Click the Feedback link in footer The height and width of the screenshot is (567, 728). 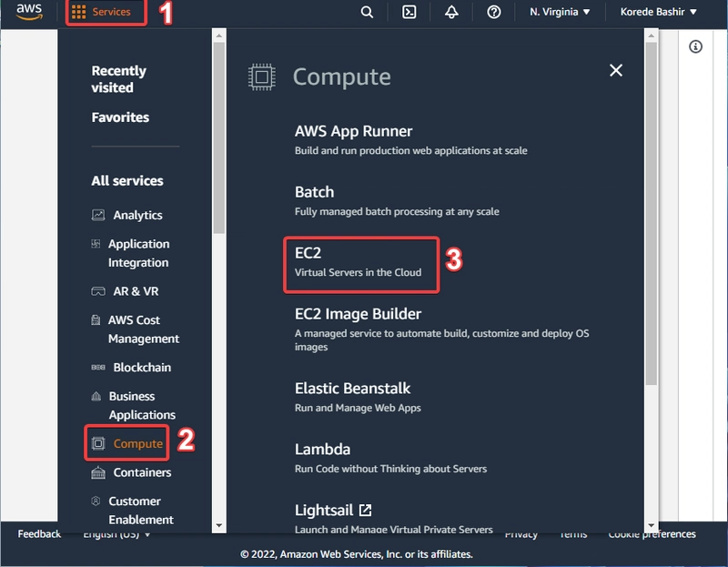tap(39, 534)
